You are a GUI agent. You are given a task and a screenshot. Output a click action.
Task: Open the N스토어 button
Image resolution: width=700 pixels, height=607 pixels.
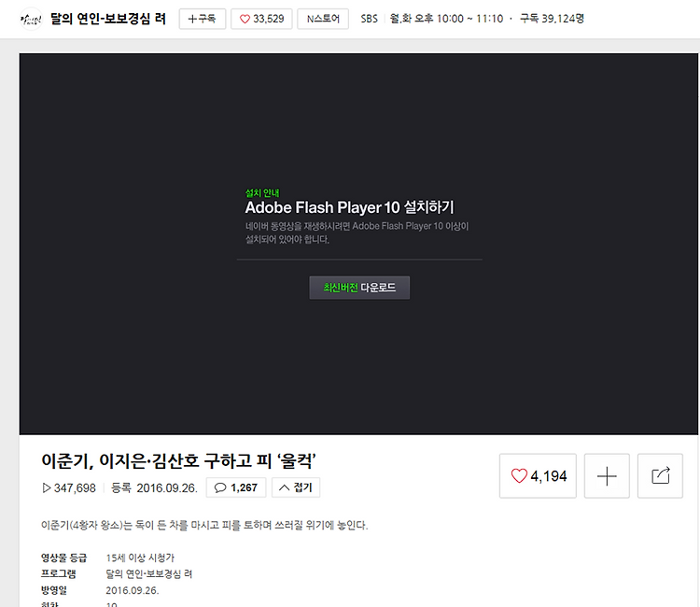(x=323, y=19)
